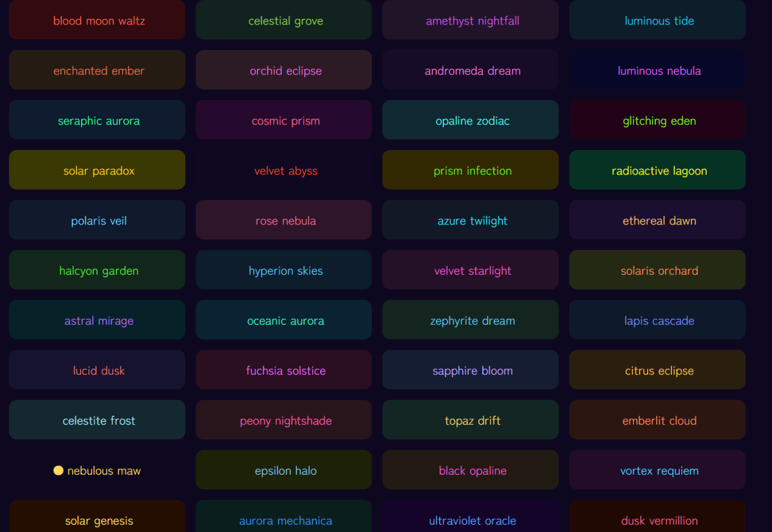Image resolution: width=772 pixels, height=532 pixels.
Task: Click the velvet abyss text entry
Action: (x=285, y=171)
